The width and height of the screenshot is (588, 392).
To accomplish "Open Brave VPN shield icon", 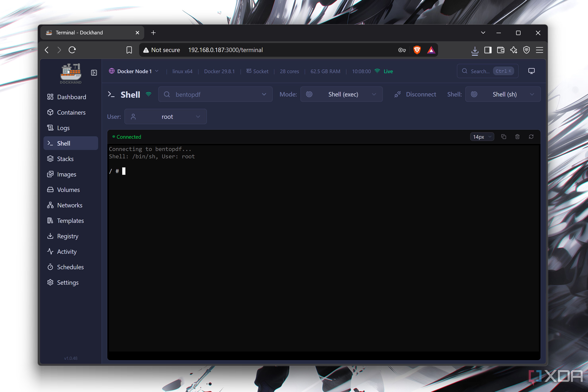I will click(526, 50).
